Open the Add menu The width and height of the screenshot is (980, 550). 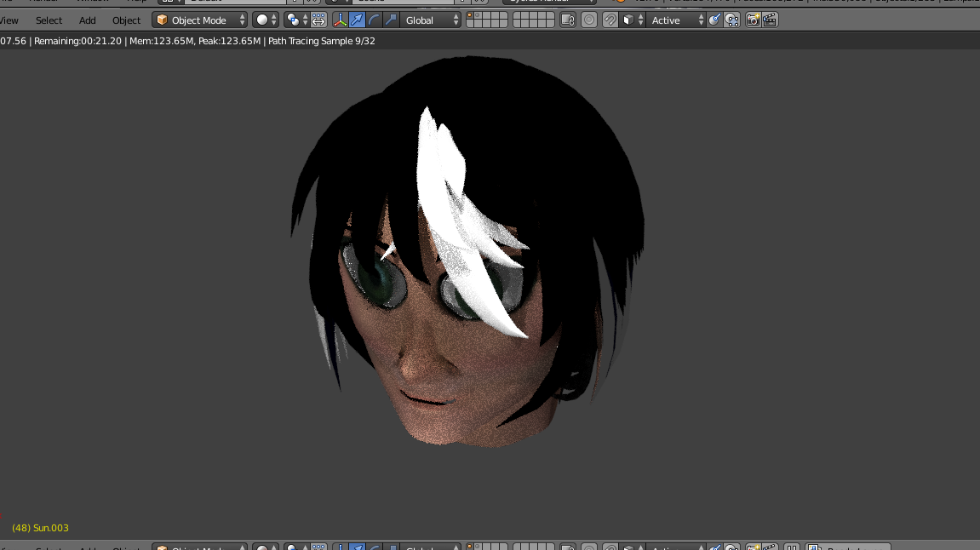pos(88,20)
